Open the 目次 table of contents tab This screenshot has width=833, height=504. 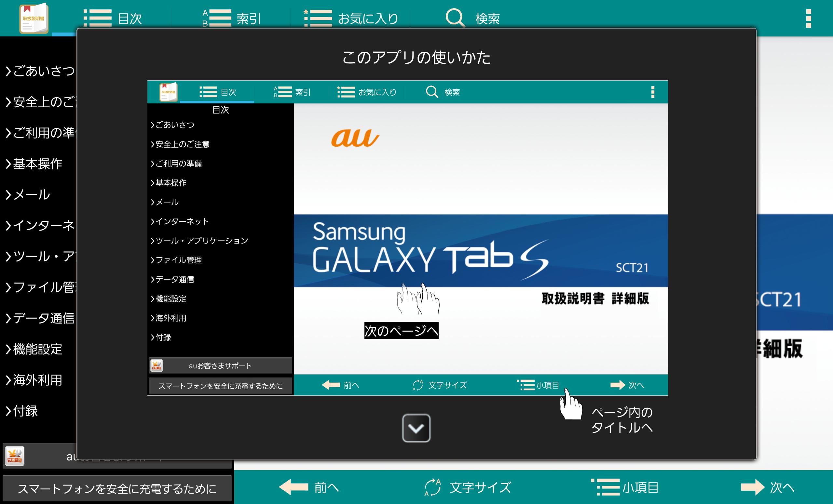pyautogui.click(x=113, y=18)
